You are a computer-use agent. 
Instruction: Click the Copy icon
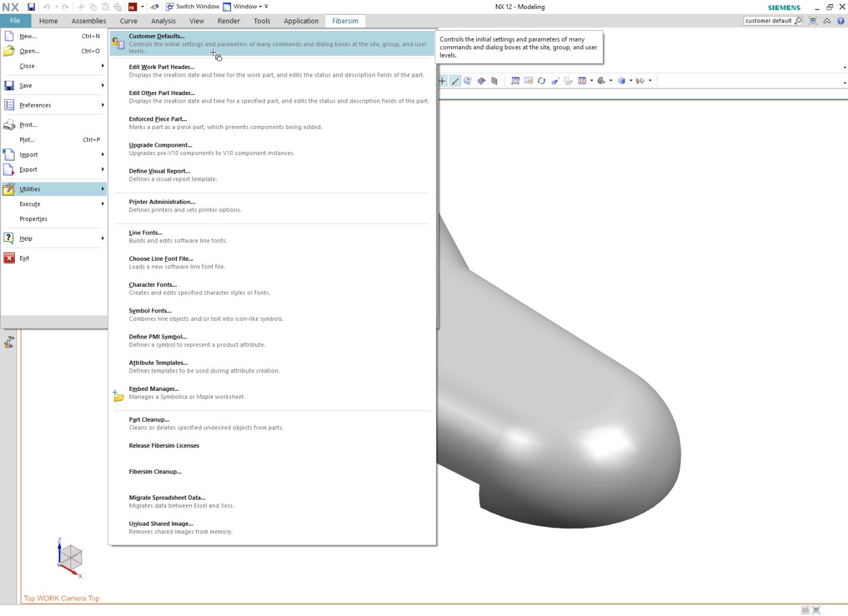pyautogui.click(x=93, y=7)
